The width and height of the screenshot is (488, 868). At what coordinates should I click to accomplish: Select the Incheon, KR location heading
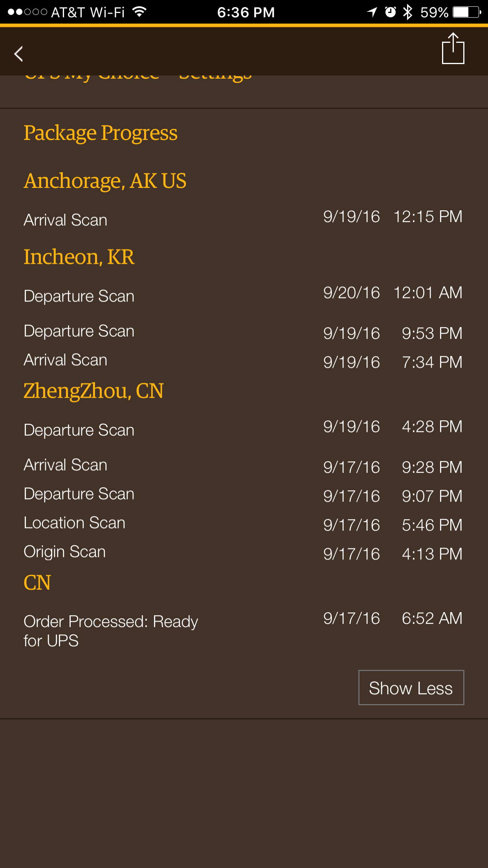click(79, 257)
